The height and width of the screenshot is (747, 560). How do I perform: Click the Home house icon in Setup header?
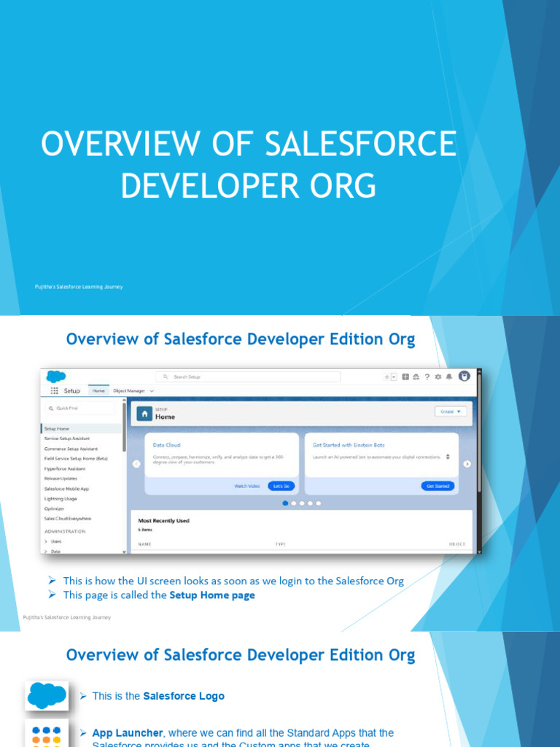(x=145, y=414)
